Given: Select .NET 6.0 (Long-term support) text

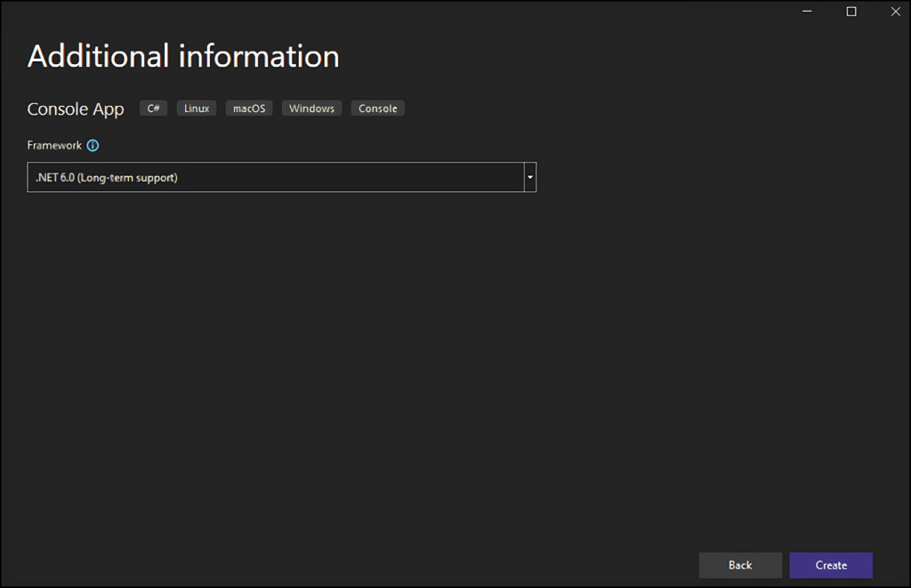Looking at the screenshot, I should pyautogui.click(x=105, y=177).
